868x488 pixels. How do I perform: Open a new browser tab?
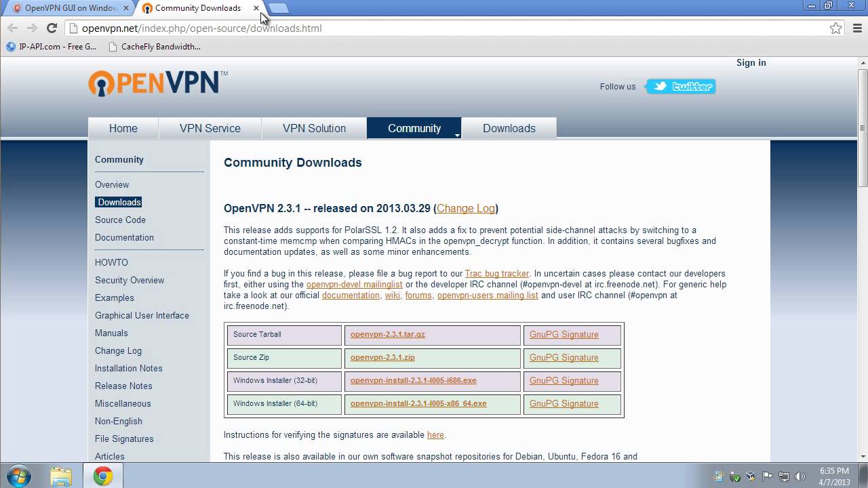click(x=278, y=8)
